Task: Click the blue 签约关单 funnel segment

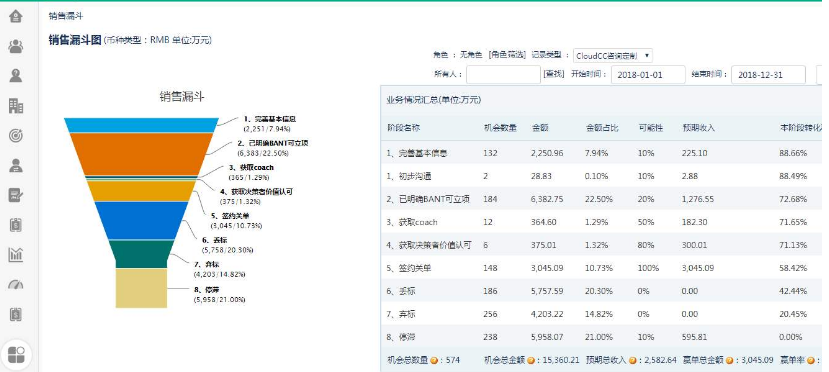Action: tap(141, 220)
